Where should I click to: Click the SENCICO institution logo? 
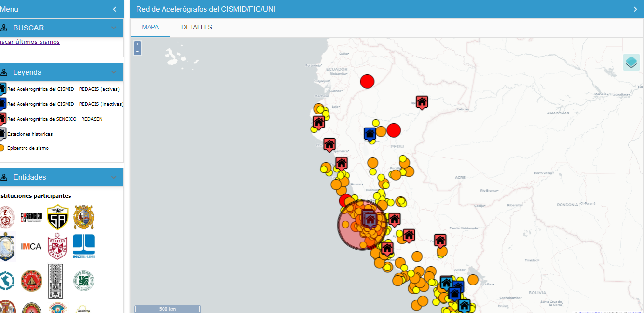pos(31,216)
